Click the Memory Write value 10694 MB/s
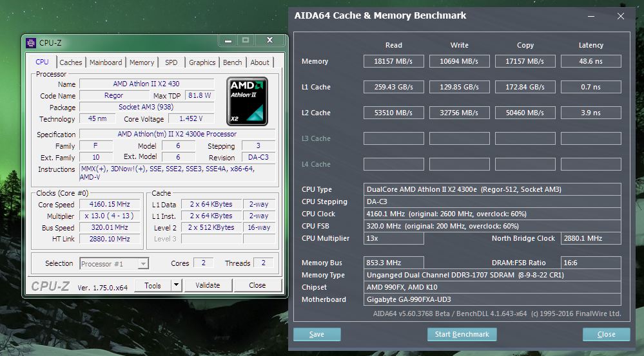Viewport: 644px width, 356px height. pyautogui.click(x=459, y=62)
